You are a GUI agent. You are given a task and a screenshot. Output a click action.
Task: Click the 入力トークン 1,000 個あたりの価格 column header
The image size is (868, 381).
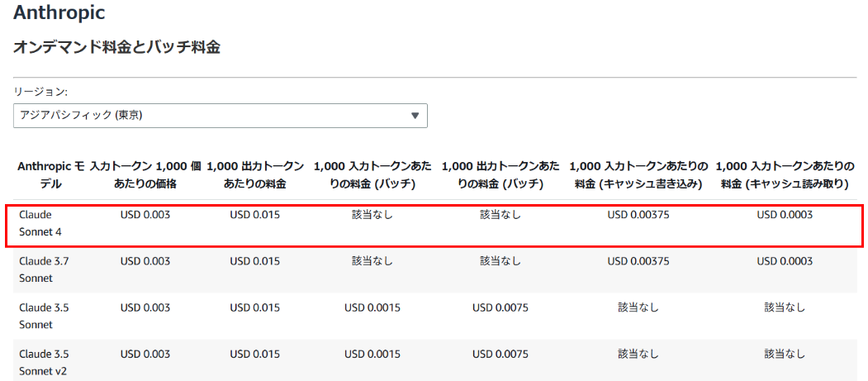tap(145, 175)
